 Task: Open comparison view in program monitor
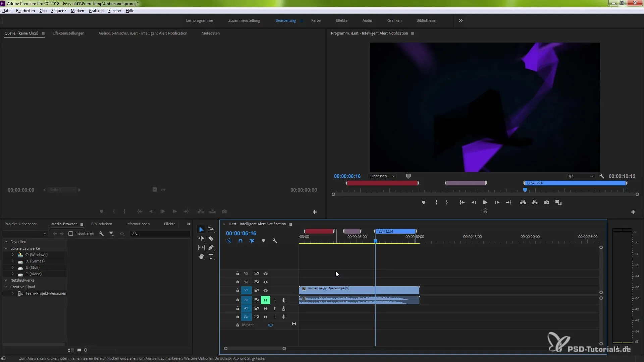tap(558, 202)
